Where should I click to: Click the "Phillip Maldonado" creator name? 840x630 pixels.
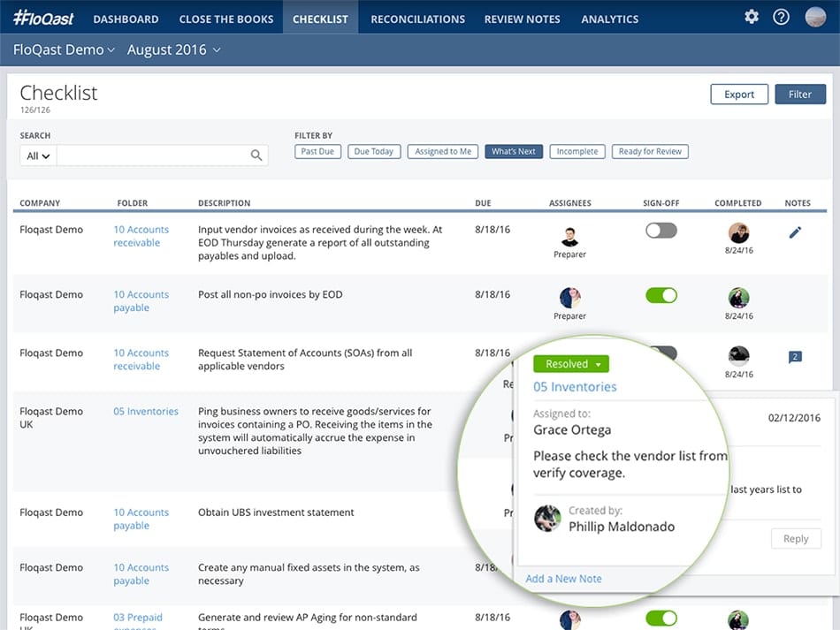click(x=622, y=527)
